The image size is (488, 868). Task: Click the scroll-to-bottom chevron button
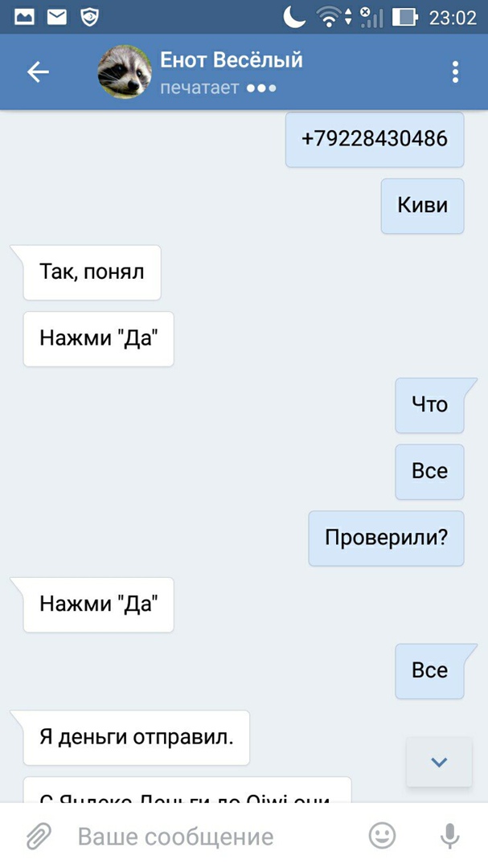439,762
